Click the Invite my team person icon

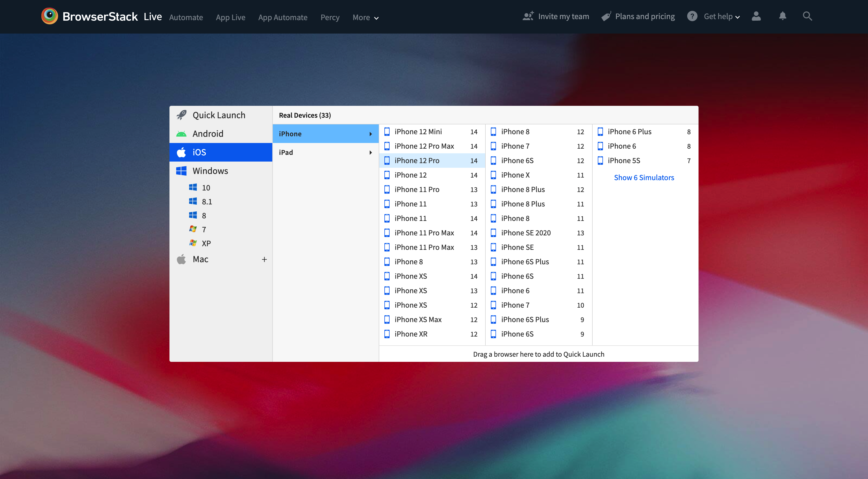click(x=528, y=16)
